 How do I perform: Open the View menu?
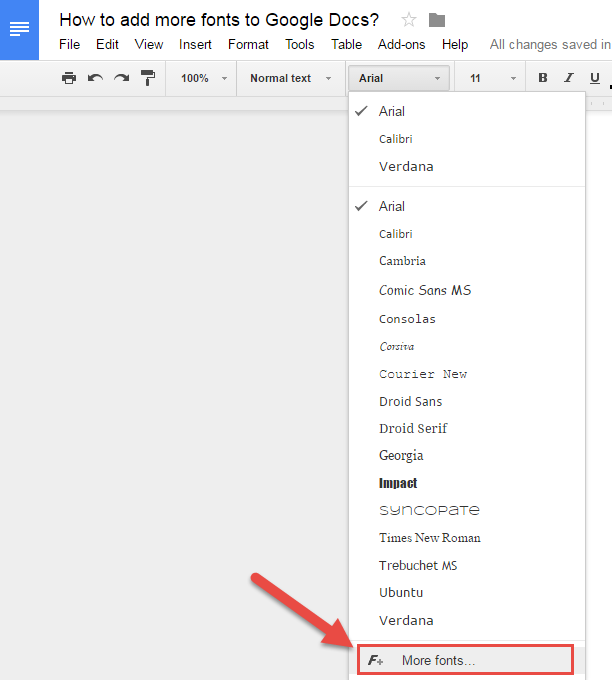[x=149, y=45]
